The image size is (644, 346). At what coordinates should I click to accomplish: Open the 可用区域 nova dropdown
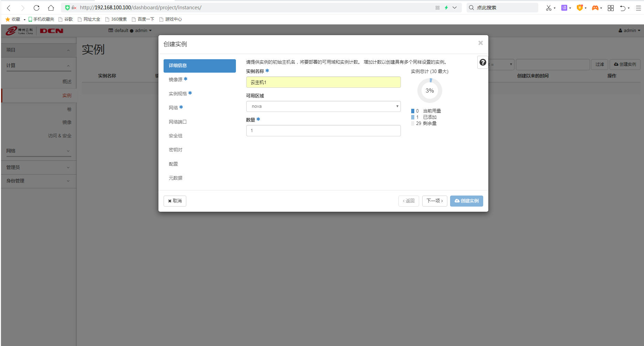pyautogui.click(x=323, y=106)
